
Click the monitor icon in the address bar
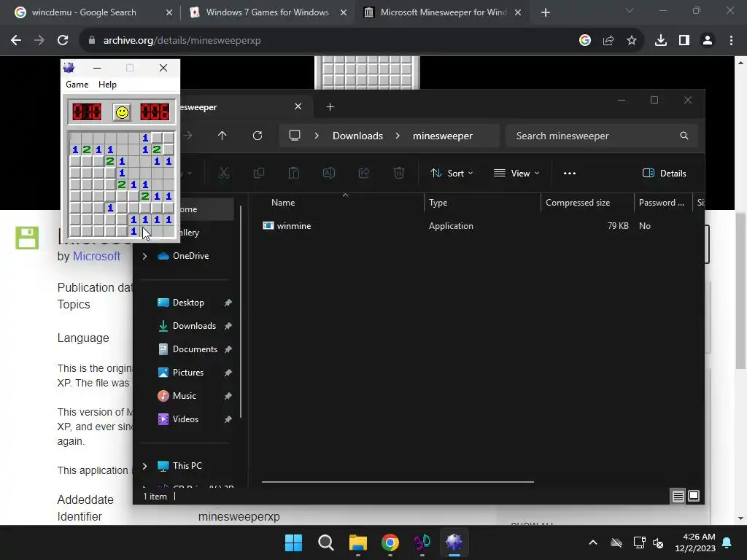pos(295,136)
